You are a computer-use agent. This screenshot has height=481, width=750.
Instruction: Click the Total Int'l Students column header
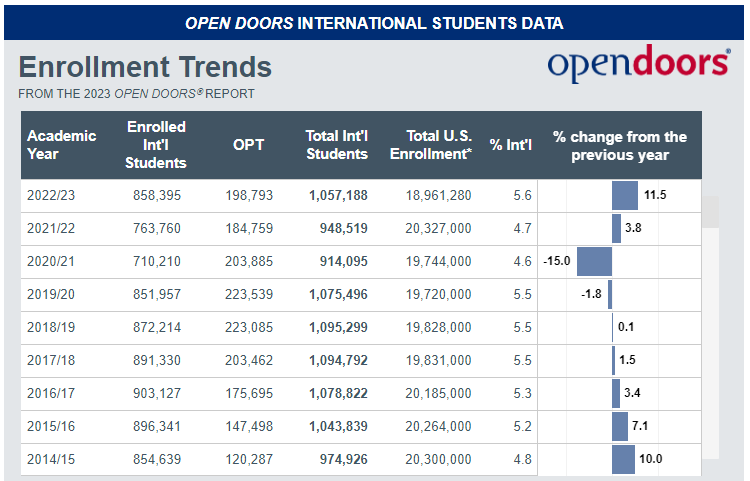tap(336, 145)
